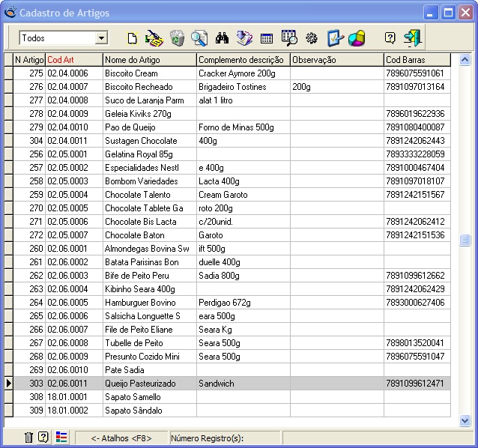Select the 'Sustagen Chocolate' cell
Image resolution: width=478 pixels, height=448 pixels.
coord(150,141)
